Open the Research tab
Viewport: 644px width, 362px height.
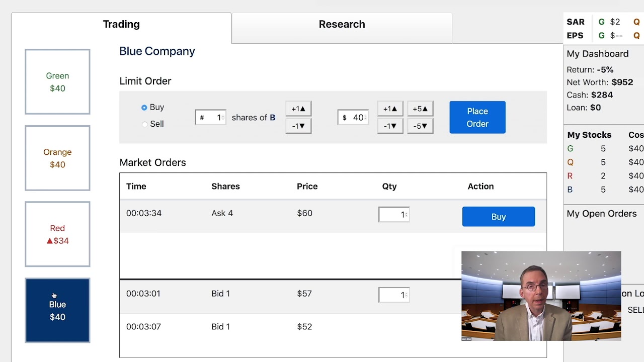(x=342, y=24)
